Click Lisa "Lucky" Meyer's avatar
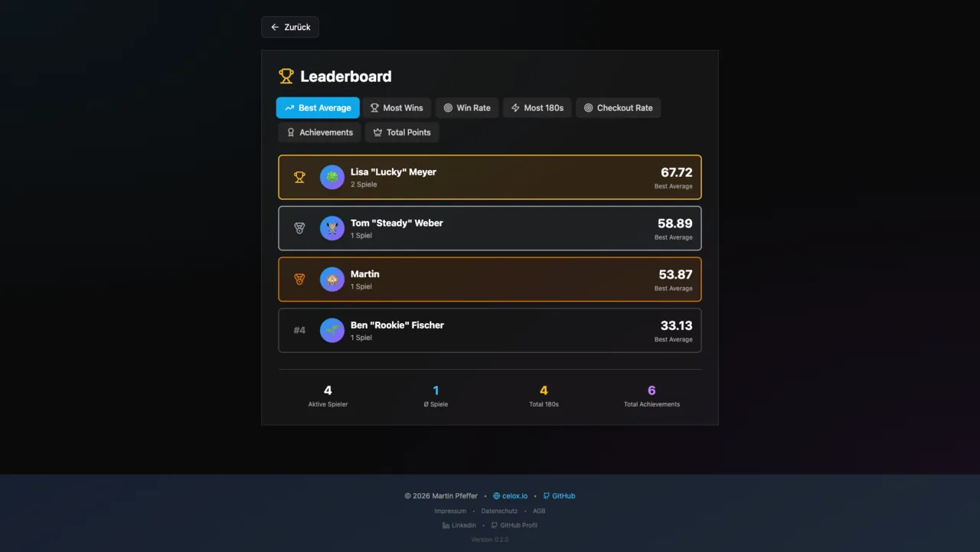Image resolution: width=980 pixels, height=552 pixels. tap(332, 178)
